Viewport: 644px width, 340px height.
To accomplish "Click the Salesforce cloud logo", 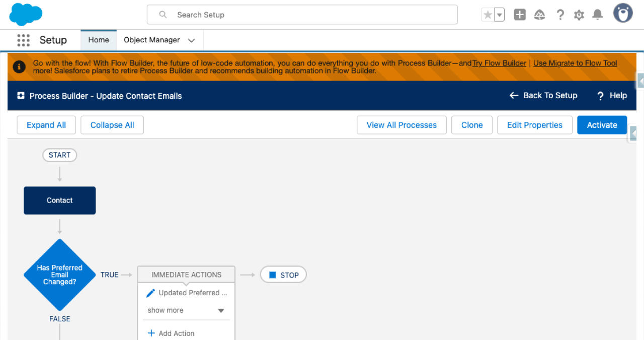I will [25, 14].
